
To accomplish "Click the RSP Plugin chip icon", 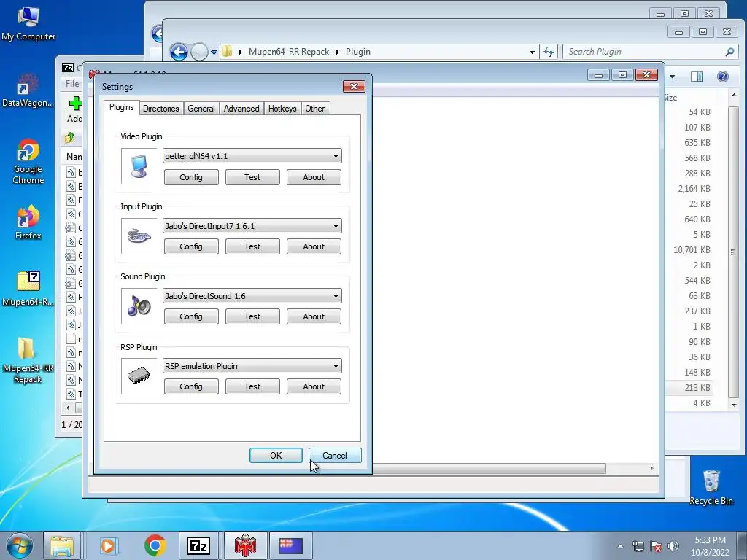I will [x=139, y=376].
